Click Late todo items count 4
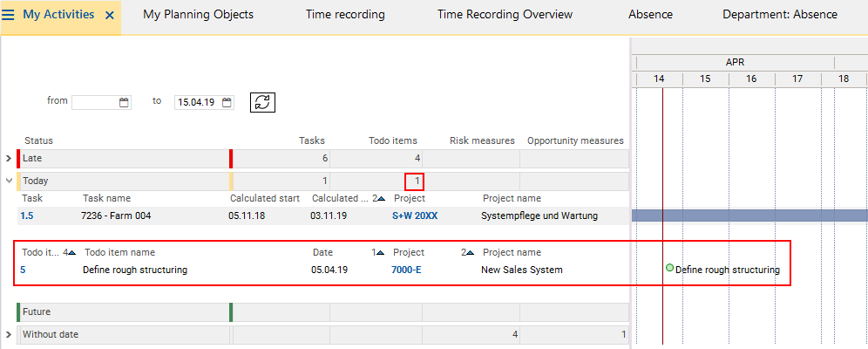This screenshot has height=349, width=868. [417, 159]
